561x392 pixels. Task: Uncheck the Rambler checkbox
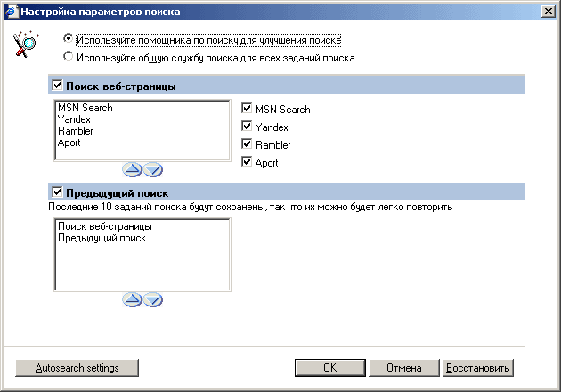tap(247, 144)
